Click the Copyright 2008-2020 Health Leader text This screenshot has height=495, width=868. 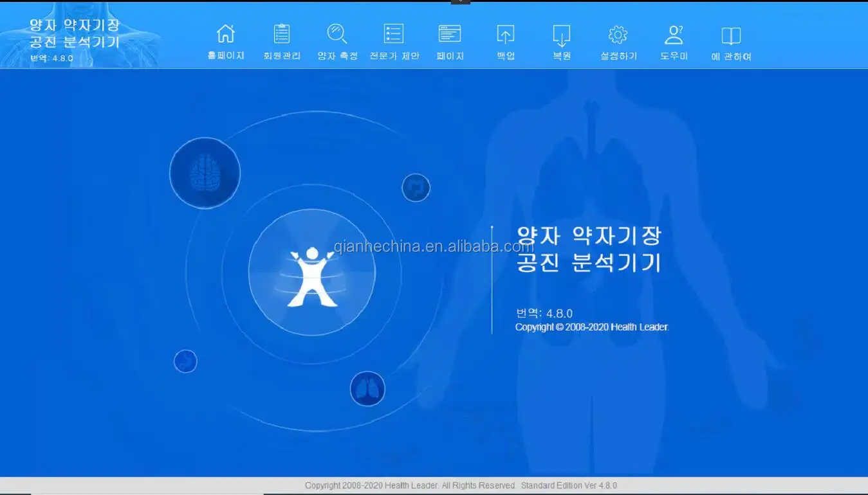pos(592,327)
